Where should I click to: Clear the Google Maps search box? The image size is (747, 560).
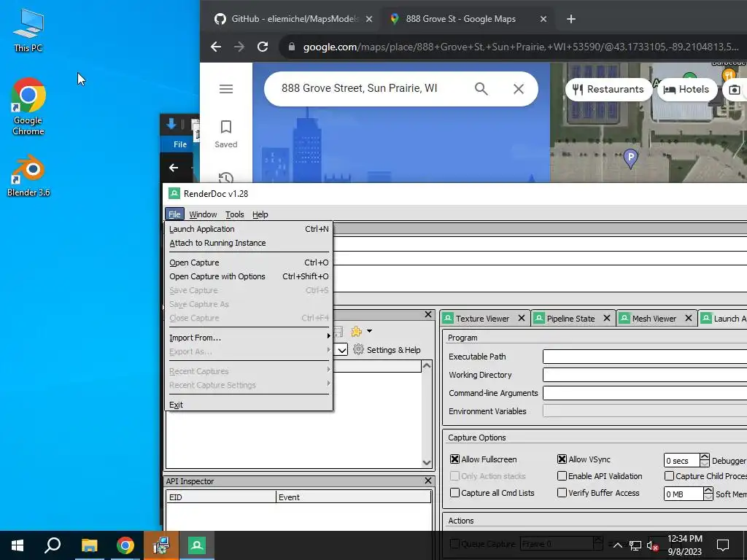519,88
